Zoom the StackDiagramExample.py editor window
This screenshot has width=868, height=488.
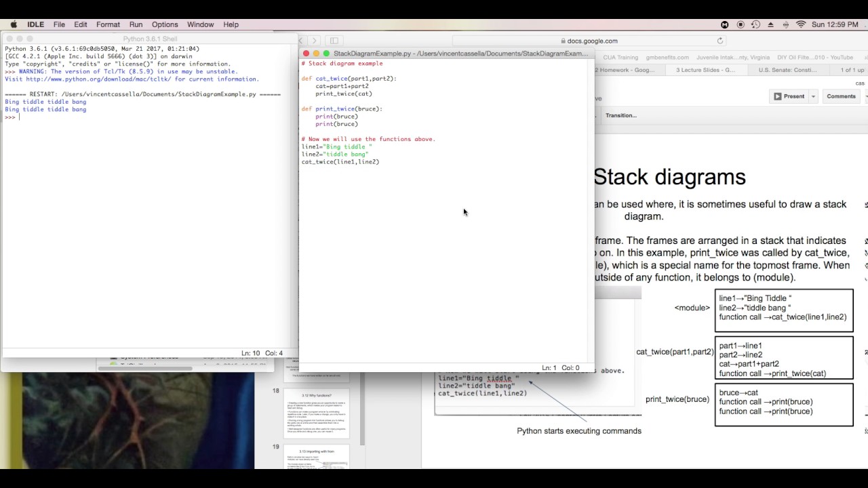(x=326, y=54)
